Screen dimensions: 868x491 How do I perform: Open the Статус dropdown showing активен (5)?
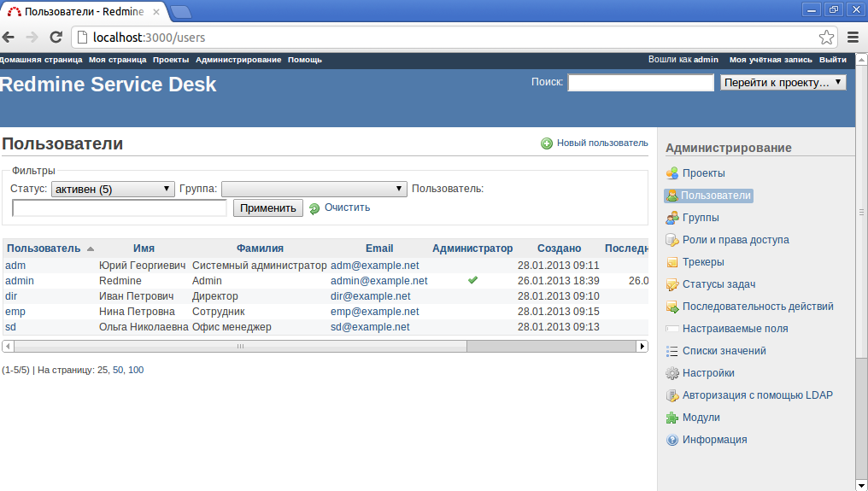coord(113,189)
